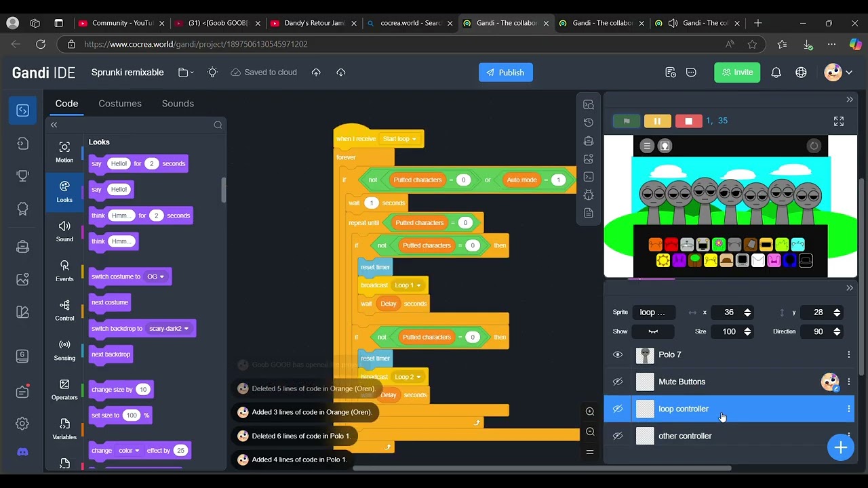The width and height of the screenshot is (868, 488).
Task: Select the Motion block category
Action: pyautogui.click(x=64, y=152)
